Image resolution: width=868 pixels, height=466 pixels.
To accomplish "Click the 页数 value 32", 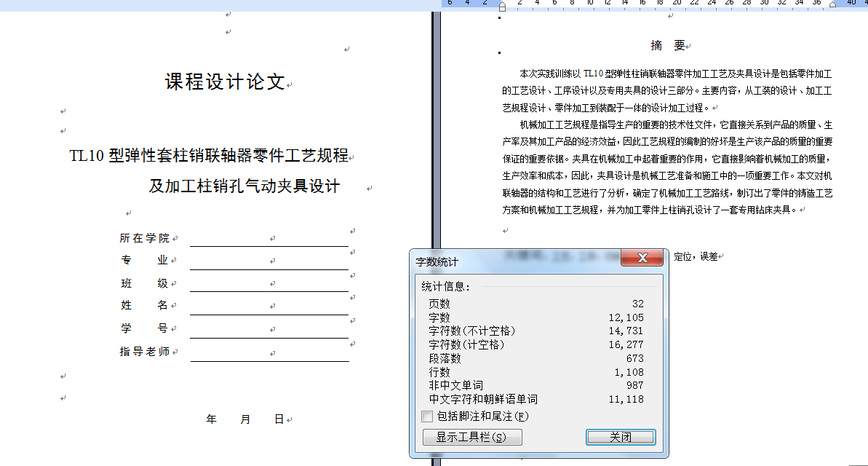I will point(637,304).
